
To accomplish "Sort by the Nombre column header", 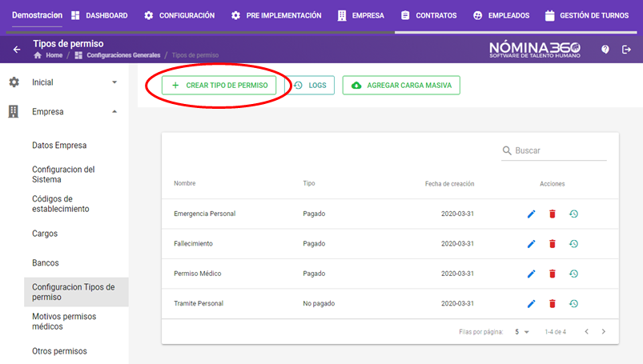I will 184,183.
